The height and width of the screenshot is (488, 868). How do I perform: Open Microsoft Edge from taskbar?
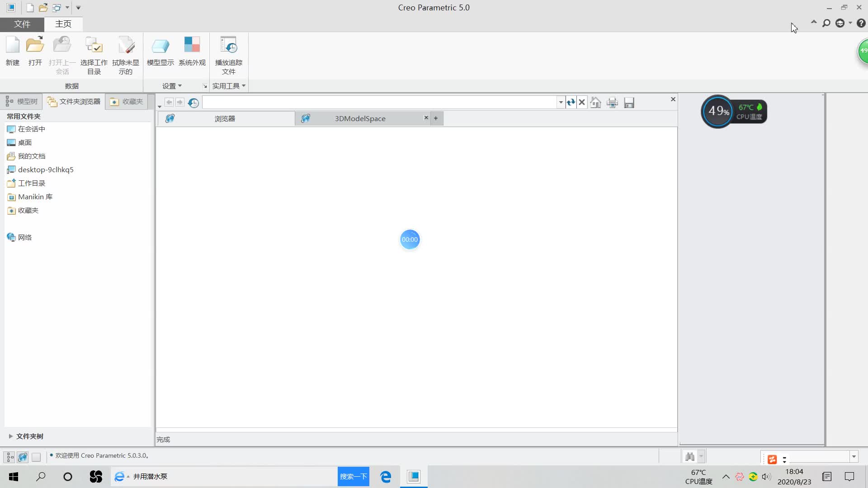386,477
